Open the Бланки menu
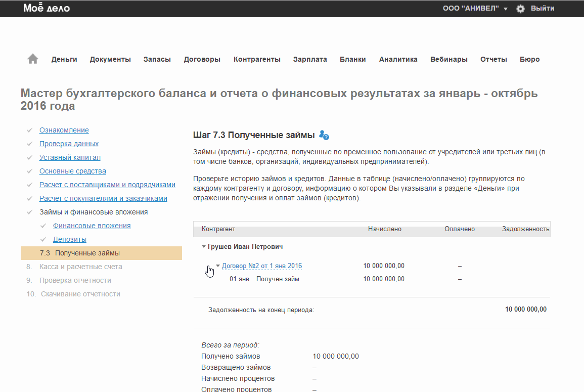 point(353,59)
